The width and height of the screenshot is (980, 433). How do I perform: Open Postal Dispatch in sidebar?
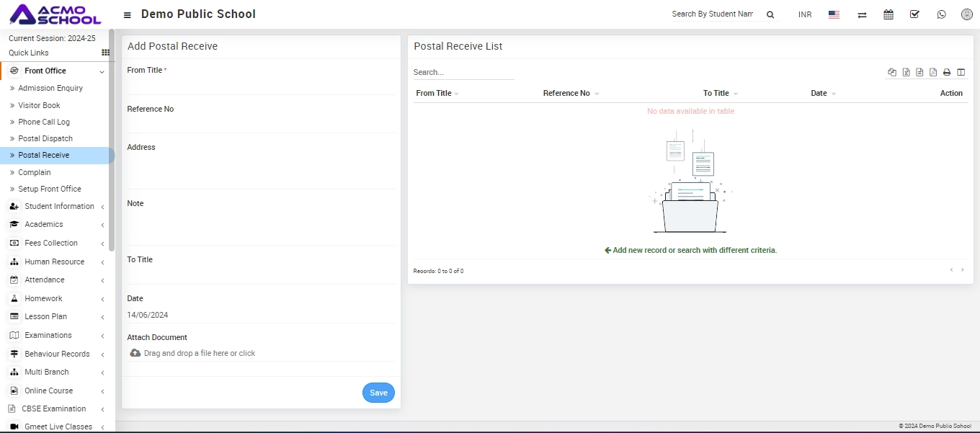tap(45, 138)
